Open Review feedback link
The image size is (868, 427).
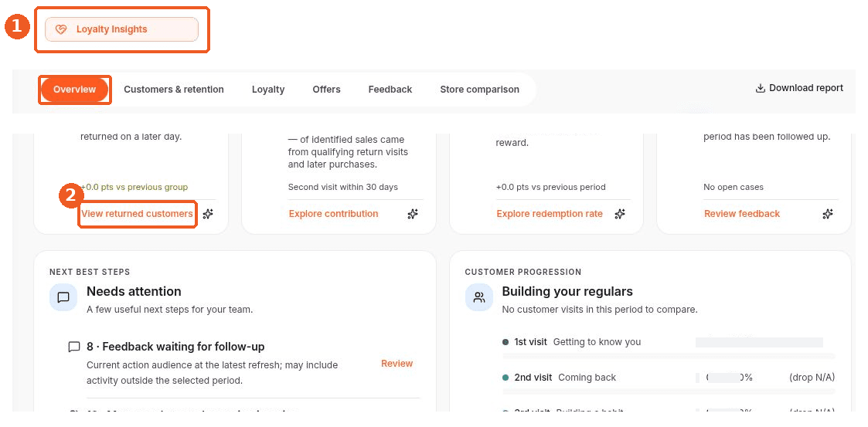point(742,213)
